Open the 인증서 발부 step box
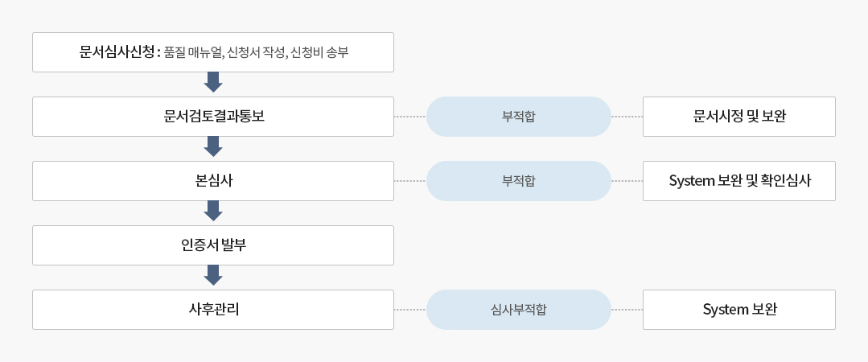The height and width of the screenshot is (362, 868). tap(213, 245)
